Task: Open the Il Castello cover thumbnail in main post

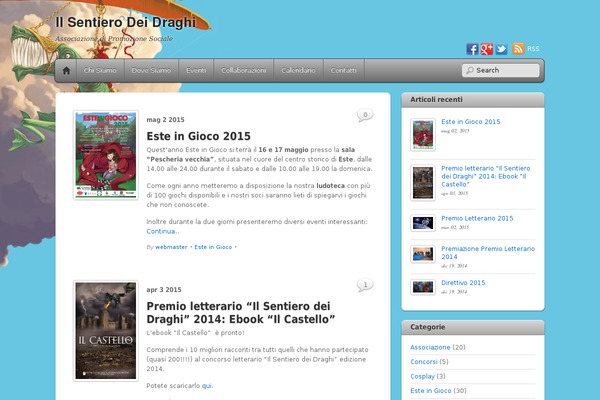Action: [x=106, y=331]
